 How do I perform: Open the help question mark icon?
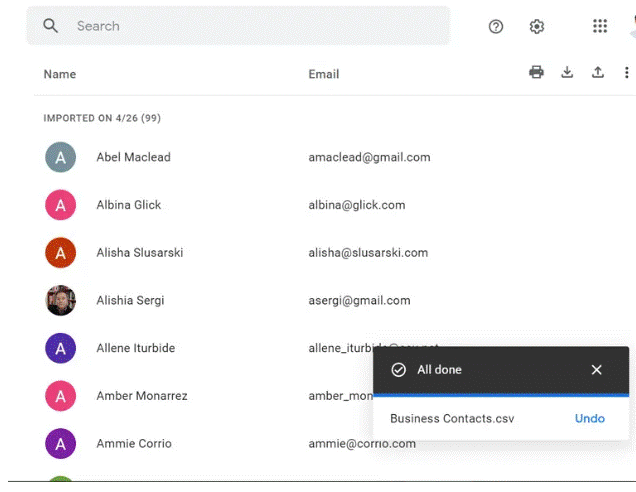tap(496, 27)
